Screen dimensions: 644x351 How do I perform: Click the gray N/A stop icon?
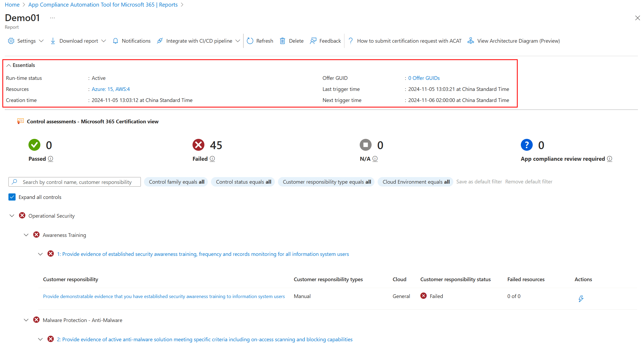366,145
